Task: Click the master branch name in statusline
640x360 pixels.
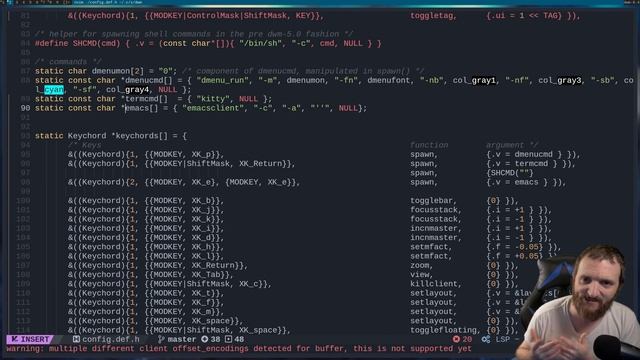Action: pos(182,339)
